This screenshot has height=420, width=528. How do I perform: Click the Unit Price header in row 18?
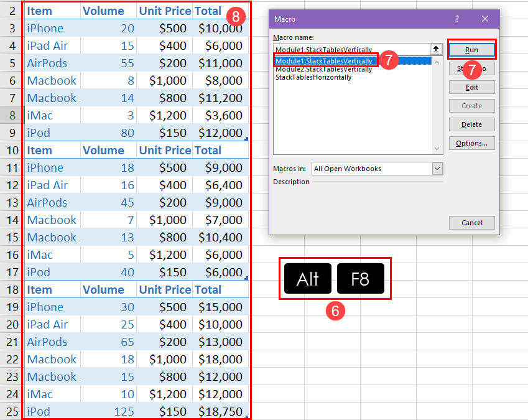click(165, 290)
